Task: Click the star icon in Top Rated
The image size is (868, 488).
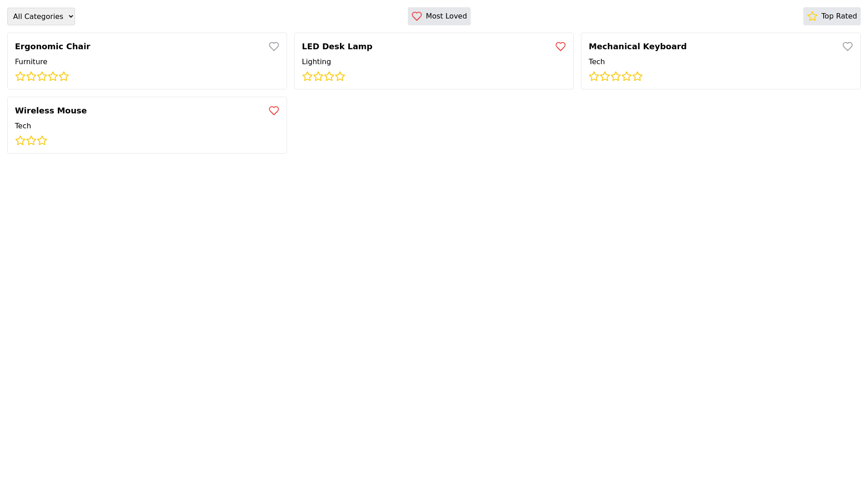Action: [812, 16]
